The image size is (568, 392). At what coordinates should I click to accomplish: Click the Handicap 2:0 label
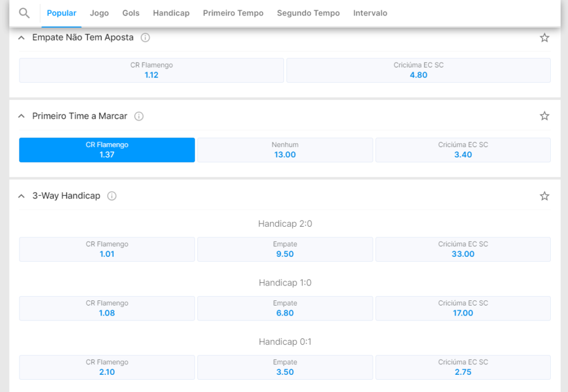point(285,223)
